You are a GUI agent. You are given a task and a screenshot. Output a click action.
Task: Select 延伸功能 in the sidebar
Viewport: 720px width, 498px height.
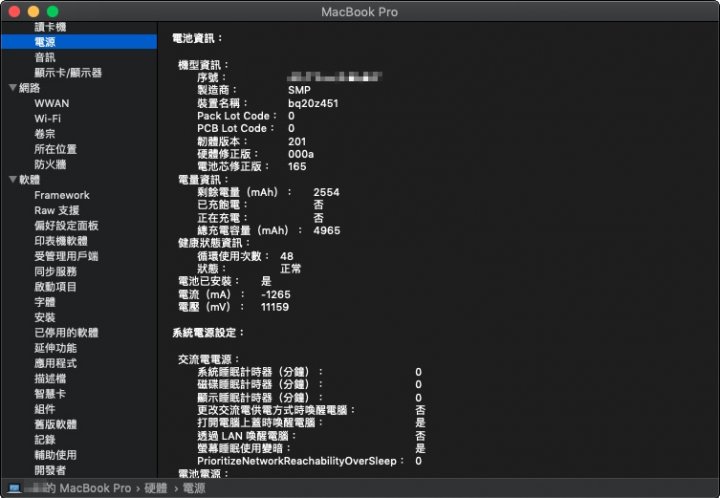coord(56,348)
